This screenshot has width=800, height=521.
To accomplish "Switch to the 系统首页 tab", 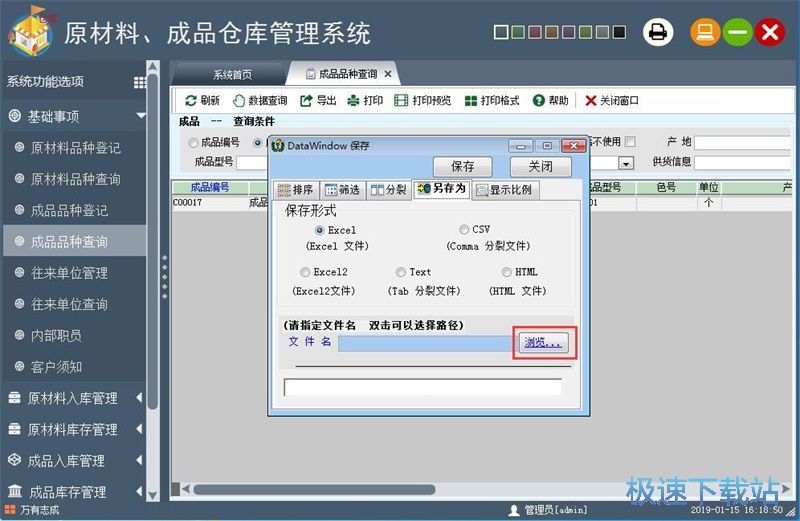I will (232, 75).
